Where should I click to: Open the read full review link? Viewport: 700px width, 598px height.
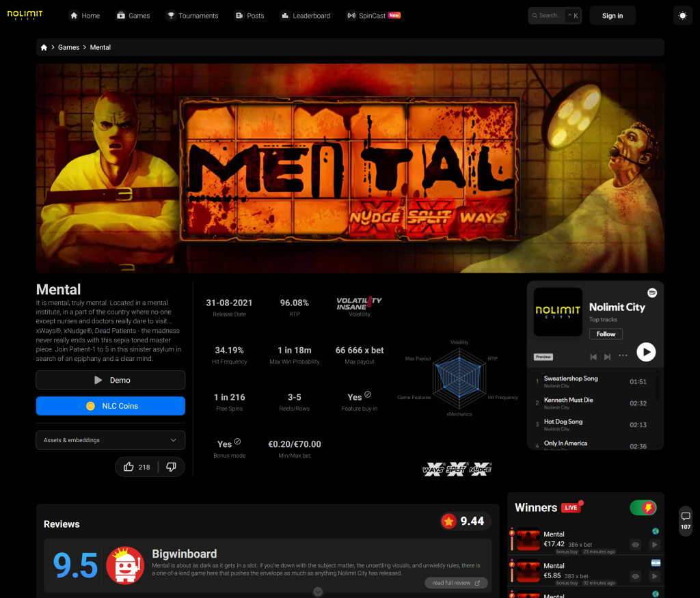[x=456, y=583]
